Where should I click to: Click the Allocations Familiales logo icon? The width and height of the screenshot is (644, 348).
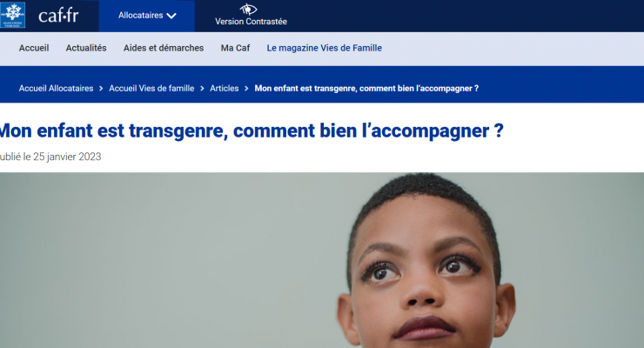pos(13,15)
